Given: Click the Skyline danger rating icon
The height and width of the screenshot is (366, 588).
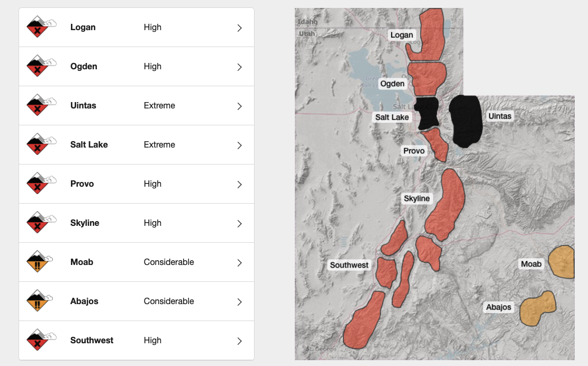Looking at the screenshot, I should [40, 223].
